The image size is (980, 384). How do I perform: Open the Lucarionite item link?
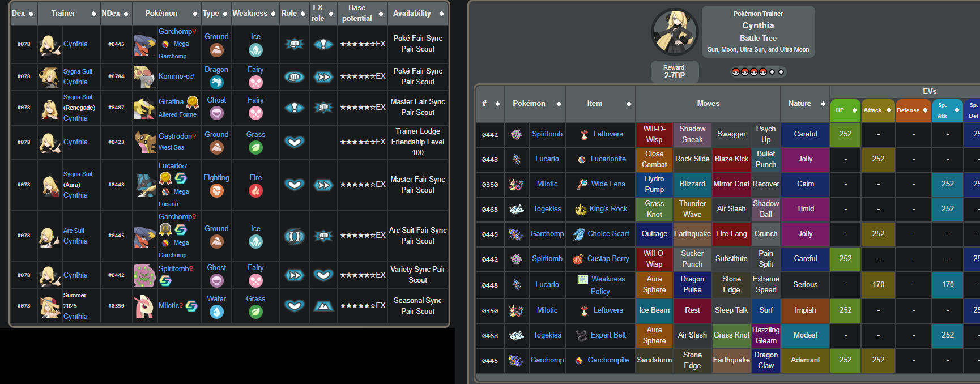click(608, 159)
